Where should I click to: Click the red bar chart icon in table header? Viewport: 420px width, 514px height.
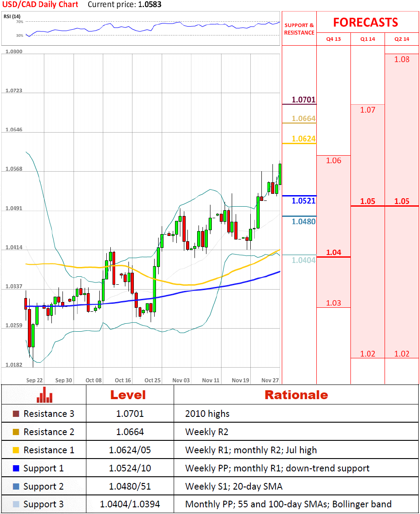pos(44,395)
